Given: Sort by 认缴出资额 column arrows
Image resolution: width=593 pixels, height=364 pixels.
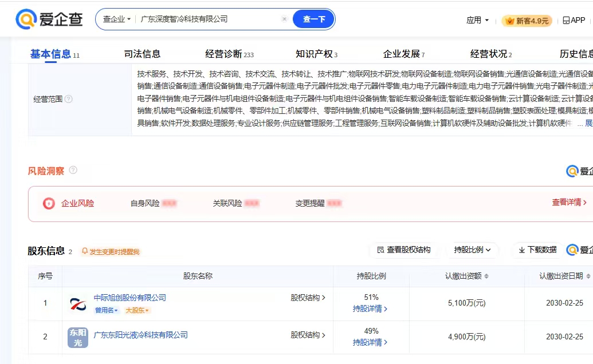Looking at the screenshot, I should click(x=486, y=276).
